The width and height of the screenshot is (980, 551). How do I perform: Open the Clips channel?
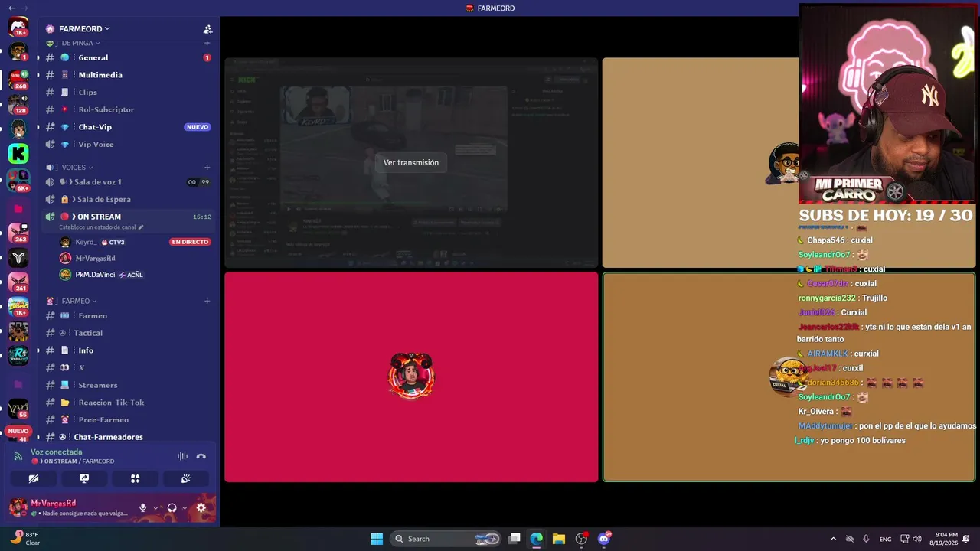pos(127,93)
